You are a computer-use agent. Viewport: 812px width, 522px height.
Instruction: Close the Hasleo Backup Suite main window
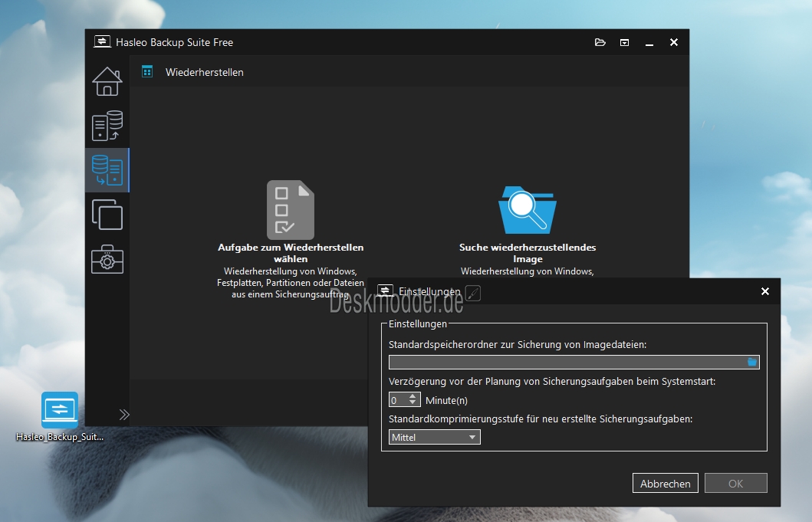coord(674,42)
